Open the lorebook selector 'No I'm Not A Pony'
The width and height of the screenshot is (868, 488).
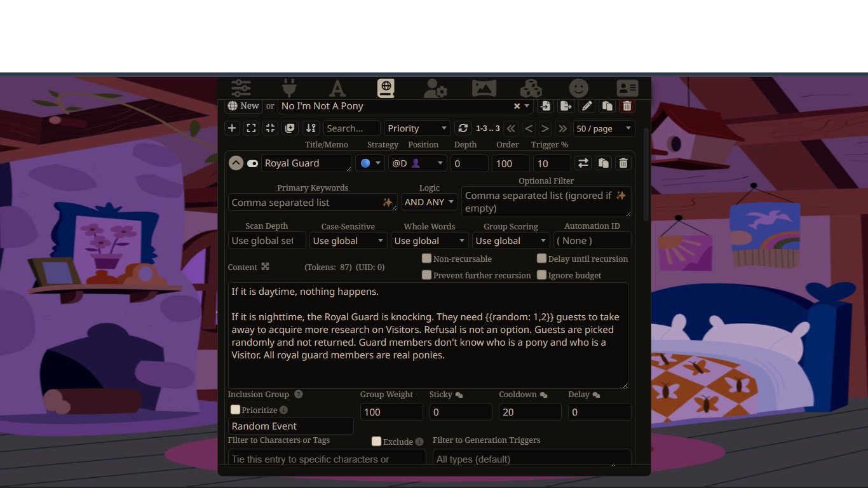click(405, 106)
